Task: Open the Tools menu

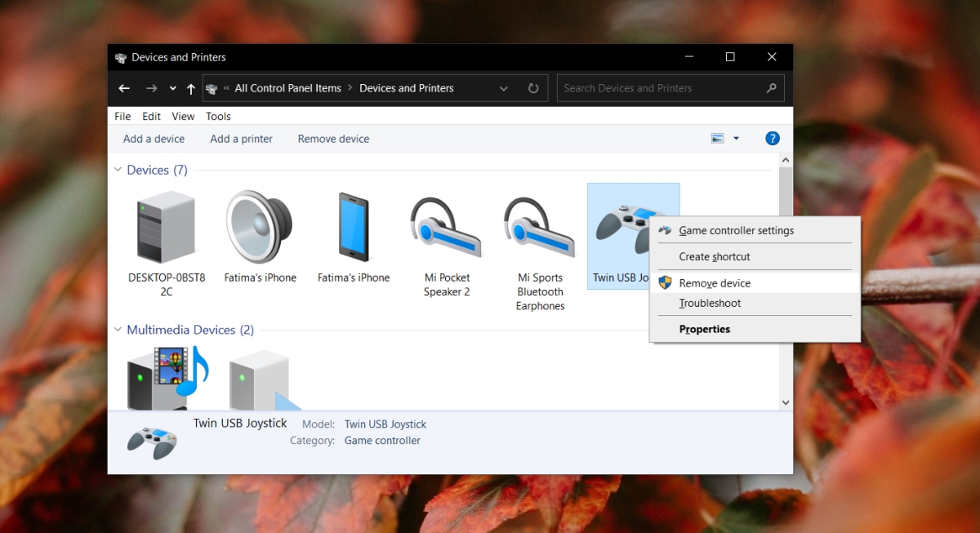Action: pos(217,116)
